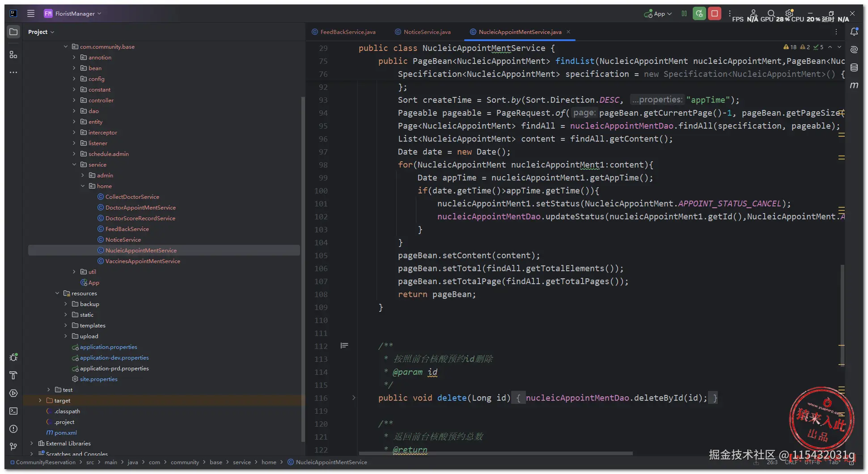Open the Notifications bell panel
This screenshot has width=868, height=474.
(854, 32)
